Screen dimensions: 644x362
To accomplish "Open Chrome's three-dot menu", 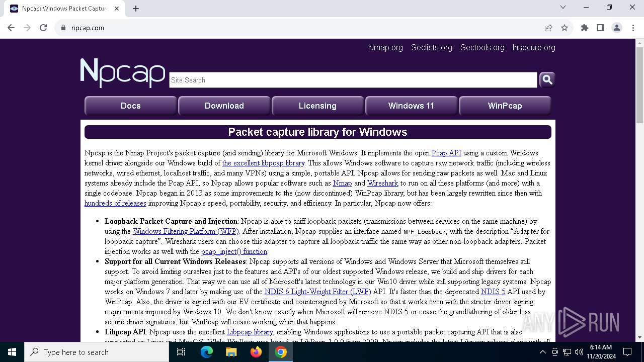I will [x=632, y=28].
